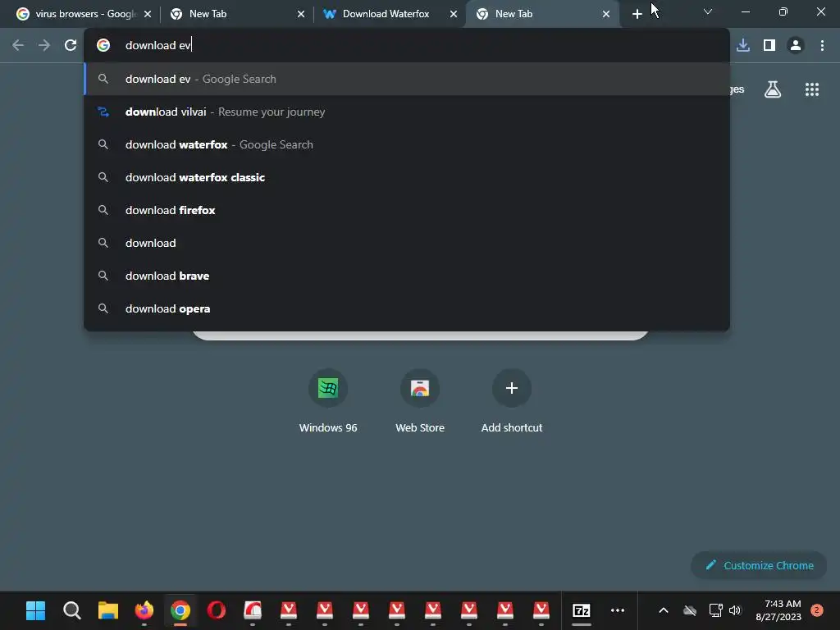Screen dimensions: 840x630
Task: Click the OneDrive cloud tray icon
Action: tap(689, 610)
